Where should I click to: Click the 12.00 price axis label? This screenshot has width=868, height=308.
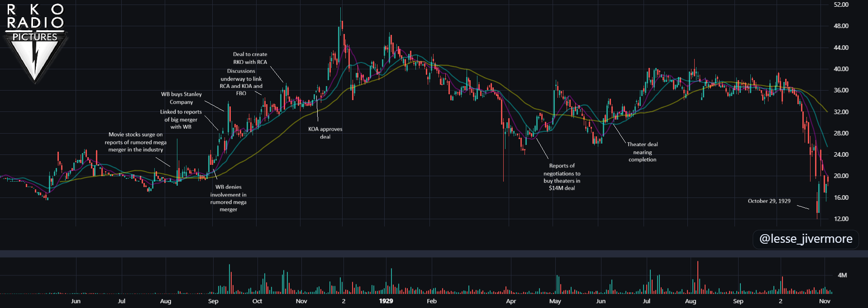841,219
